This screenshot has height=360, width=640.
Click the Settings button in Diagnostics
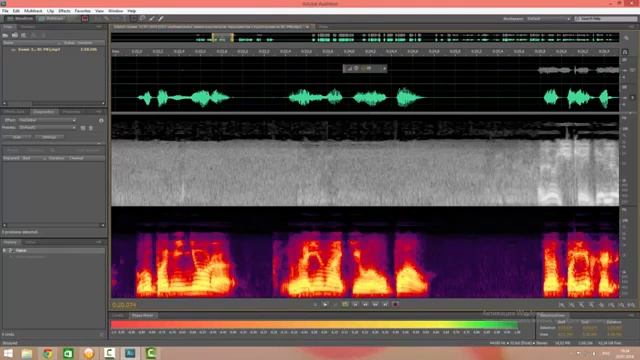[49, 137]
